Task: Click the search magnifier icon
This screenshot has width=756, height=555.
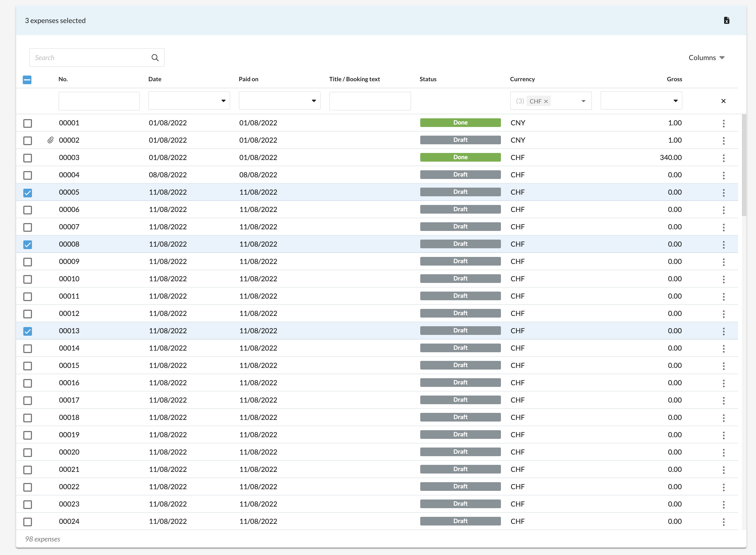Action: pyautogui.click(x=155, y=57)
